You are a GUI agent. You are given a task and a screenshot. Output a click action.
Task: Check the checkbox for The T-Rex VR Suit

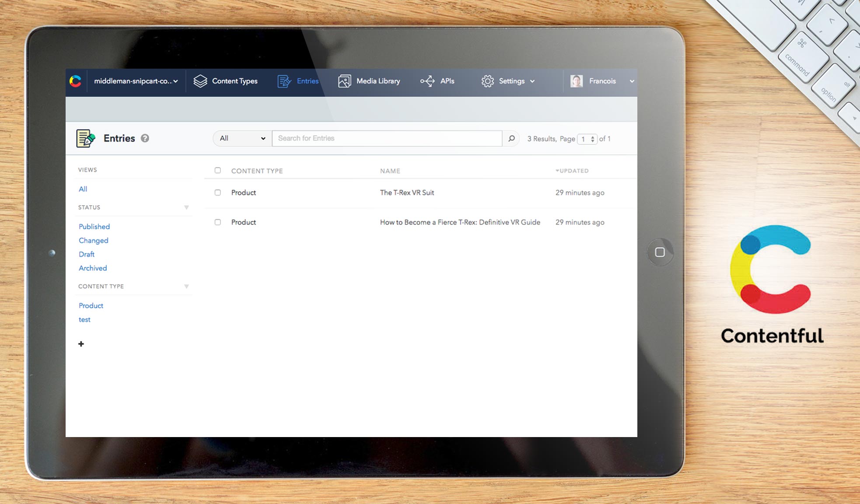pos(217,192)
